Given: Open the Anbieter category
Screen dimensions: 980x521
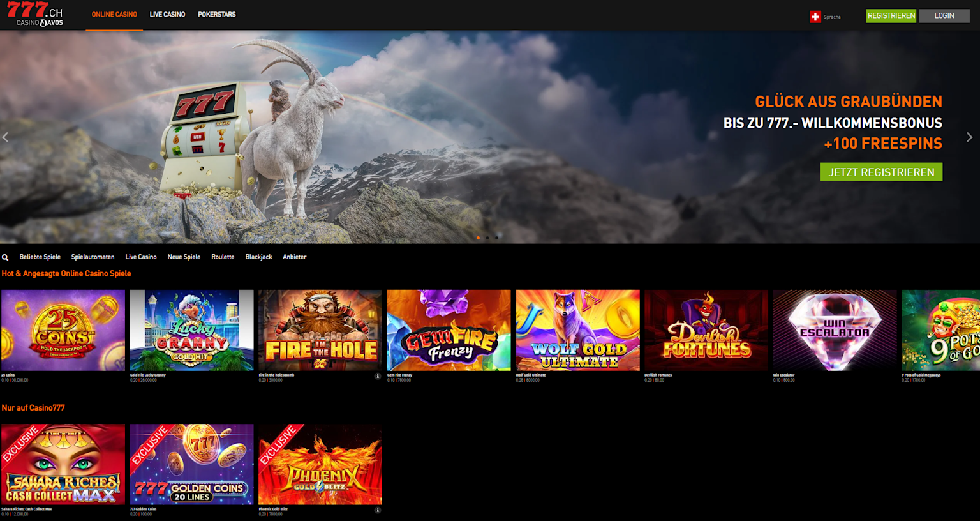Looking at the screenshot, I should click(x=295, y=257).
